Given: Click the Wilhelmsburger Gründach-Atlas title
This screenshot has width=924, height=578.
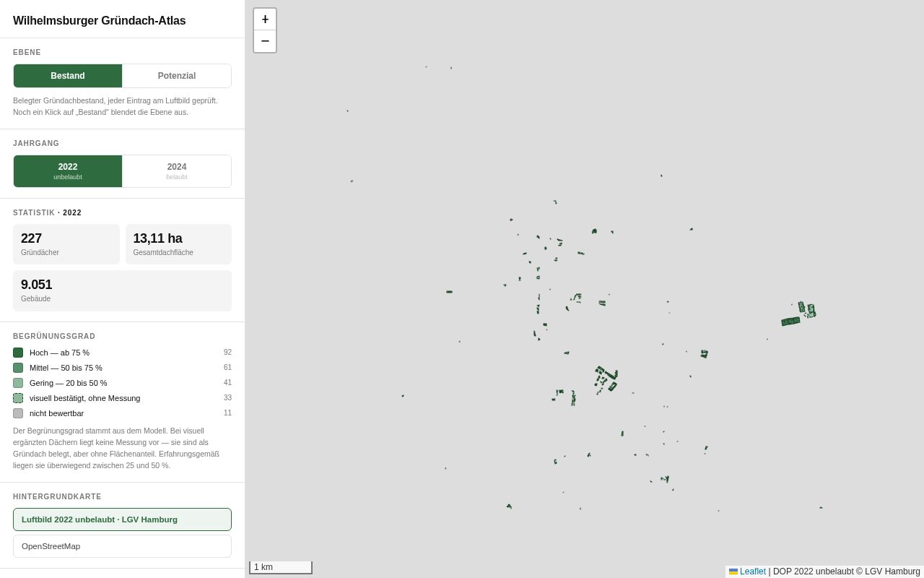Looking at the screenshot, I should click(x=99, y=21).
